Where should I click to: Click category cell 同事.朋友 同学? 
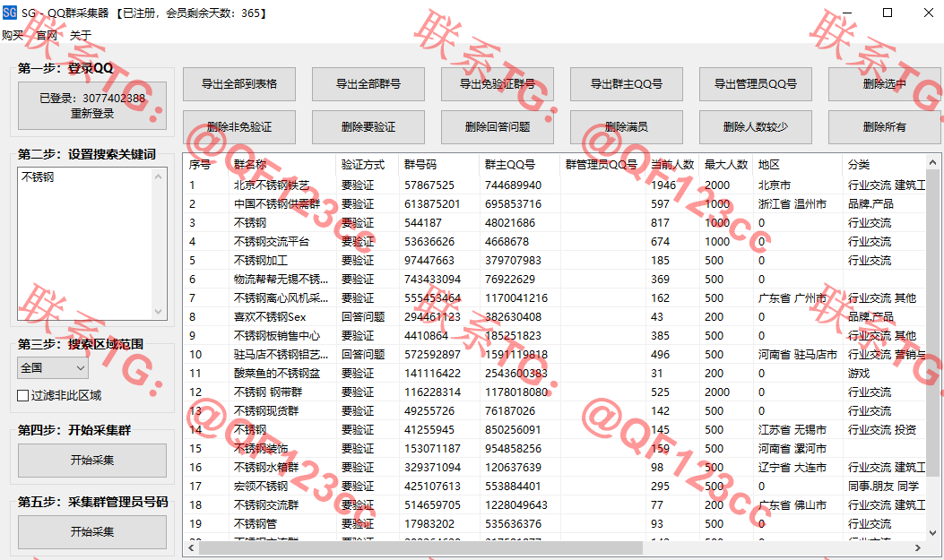pos(883,486)
